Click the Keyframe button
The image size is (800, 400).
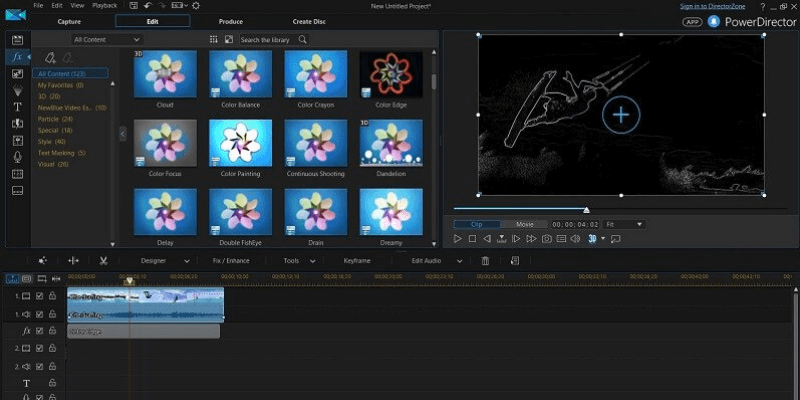pyautogui.click(x=357, y=260)
